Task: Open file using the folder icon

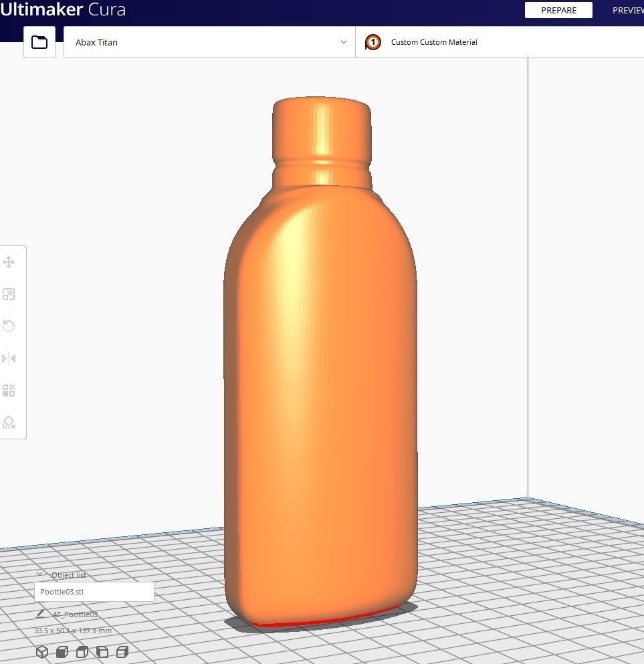Action: 39,42
